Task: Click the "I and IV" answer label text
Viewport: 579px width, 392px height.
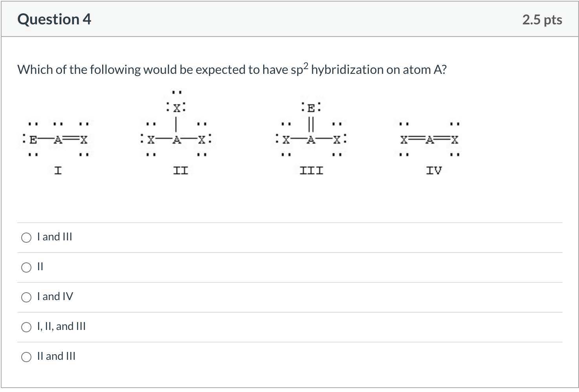Action: 55,297
